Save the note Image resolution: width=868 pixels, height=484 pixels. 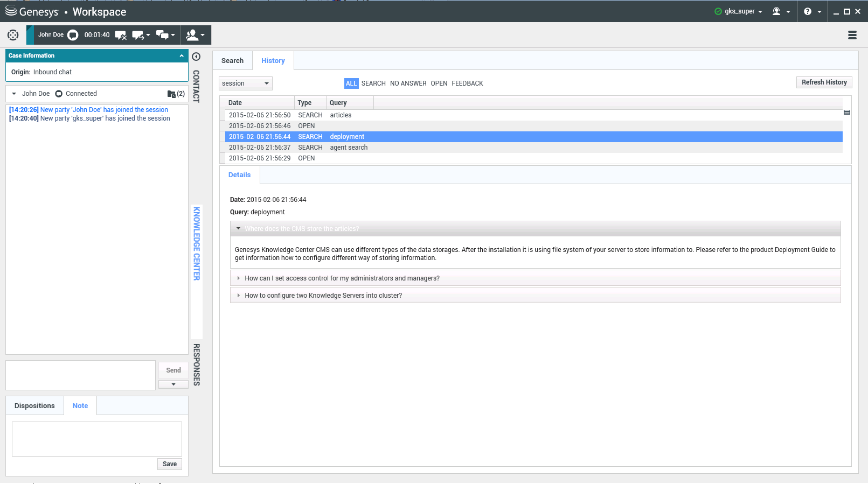click(x=170, y=464)
